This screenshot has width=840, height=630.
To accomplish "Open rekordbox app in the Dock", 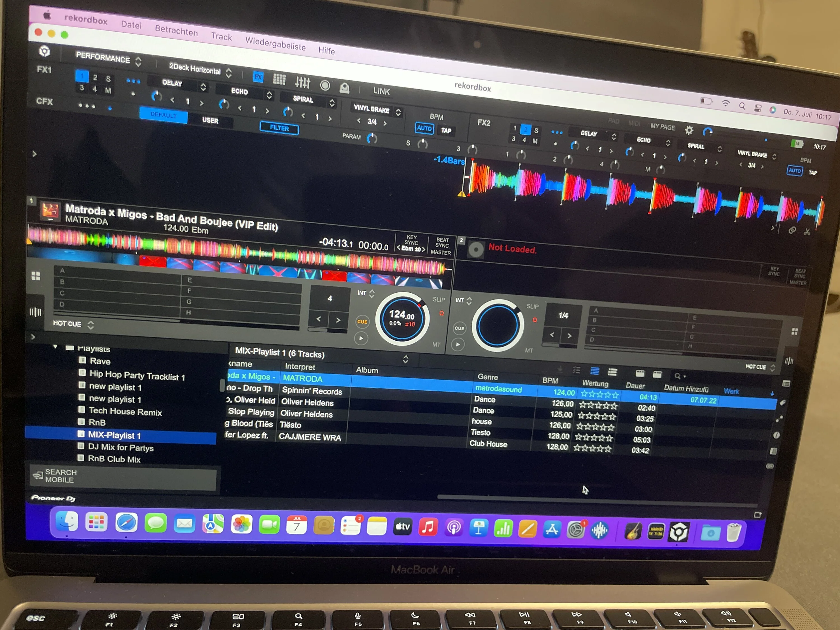I will click(x=679, y=532).
